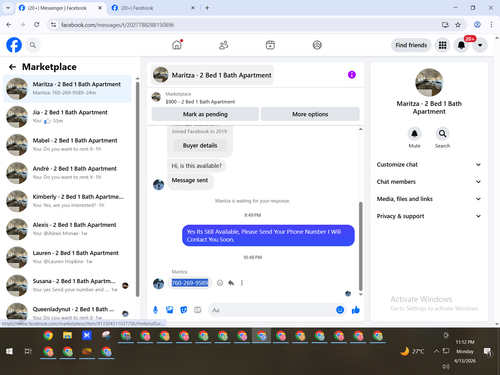Open Queenladynut - 2 Bed 1 Bath conversation

[x=67, y=311]
